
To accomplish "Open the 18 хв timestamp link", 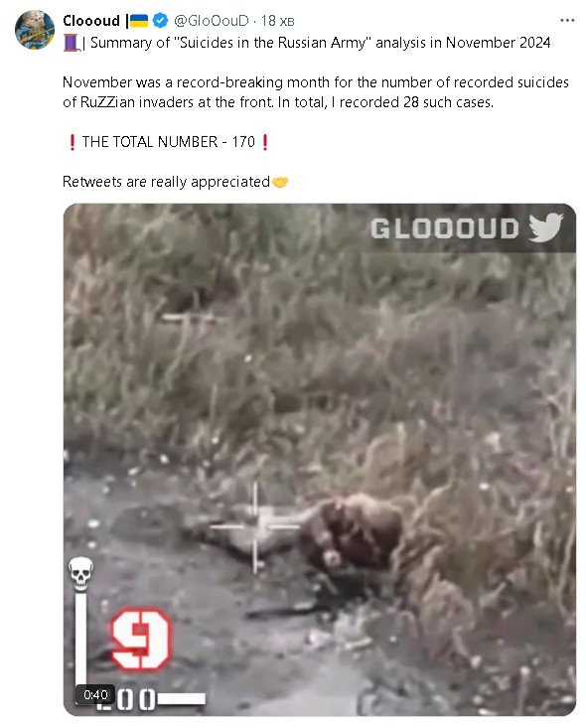I will (277, 21).
